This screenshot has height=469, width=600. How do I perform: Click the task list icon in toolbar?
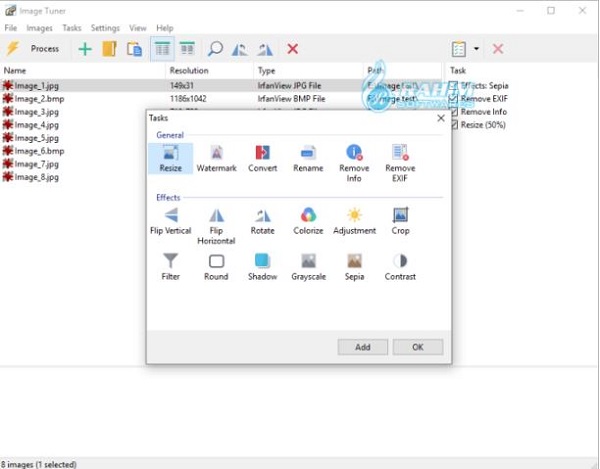click(x=458, y=49)
